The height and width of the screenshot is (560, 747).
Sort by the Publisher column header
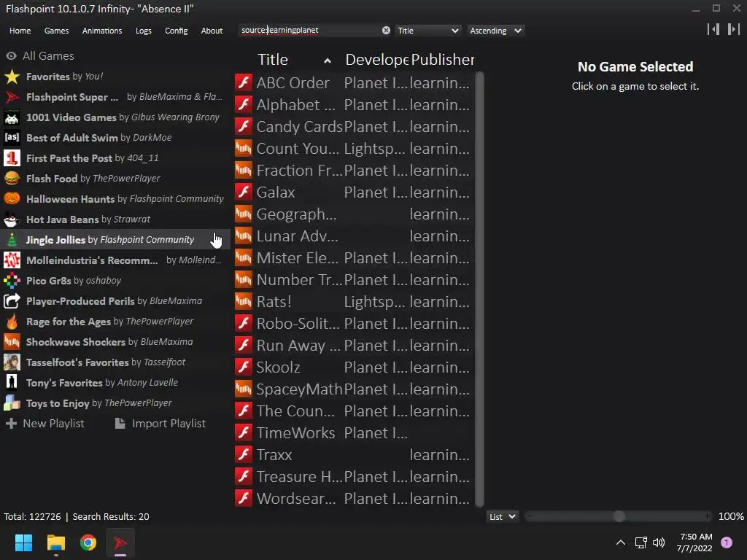pyautogui.click(x=442, y=60)
